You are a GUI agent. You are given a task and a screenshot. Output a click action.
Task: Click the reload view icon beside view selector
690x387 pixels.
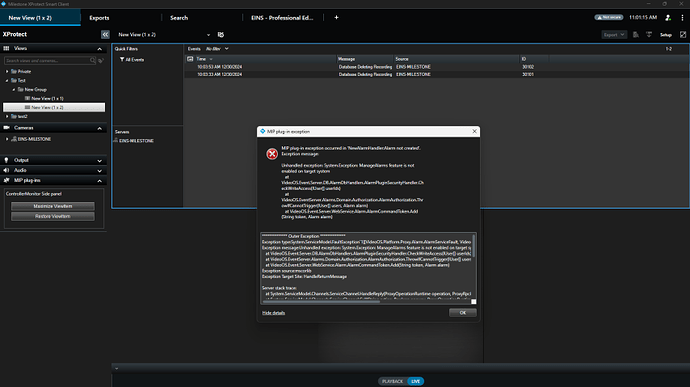221,34
